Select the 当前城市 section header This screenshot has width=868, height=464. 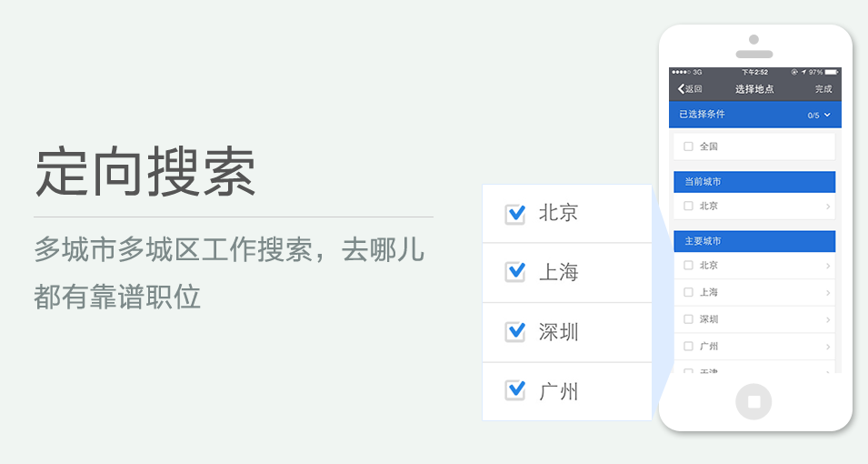point(753,182)
